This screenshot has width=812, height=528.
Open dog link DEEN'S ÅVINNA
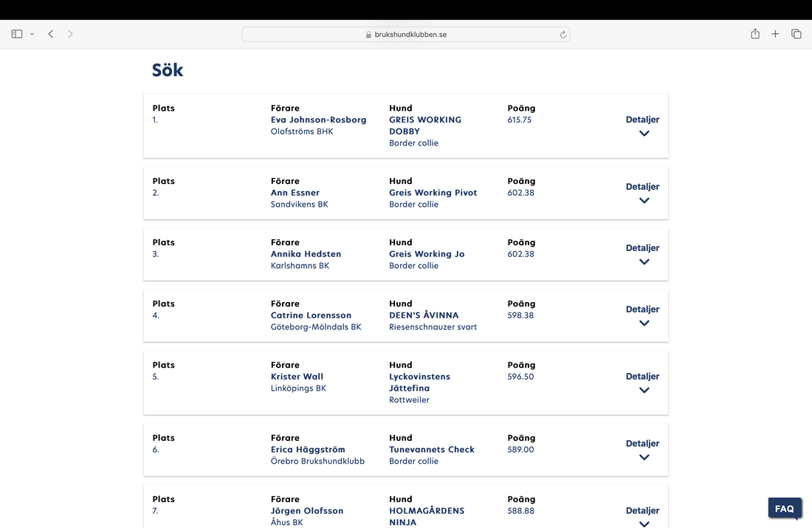(x=424, y=315)
